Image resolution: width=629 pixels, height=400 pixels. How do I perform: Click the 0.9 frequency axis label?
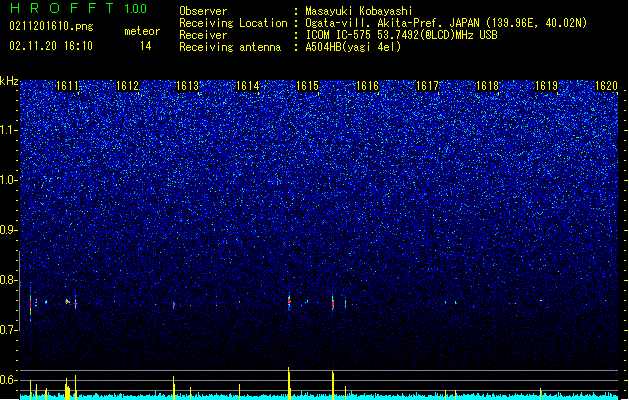pyautogui.click(x=8, y=230)
